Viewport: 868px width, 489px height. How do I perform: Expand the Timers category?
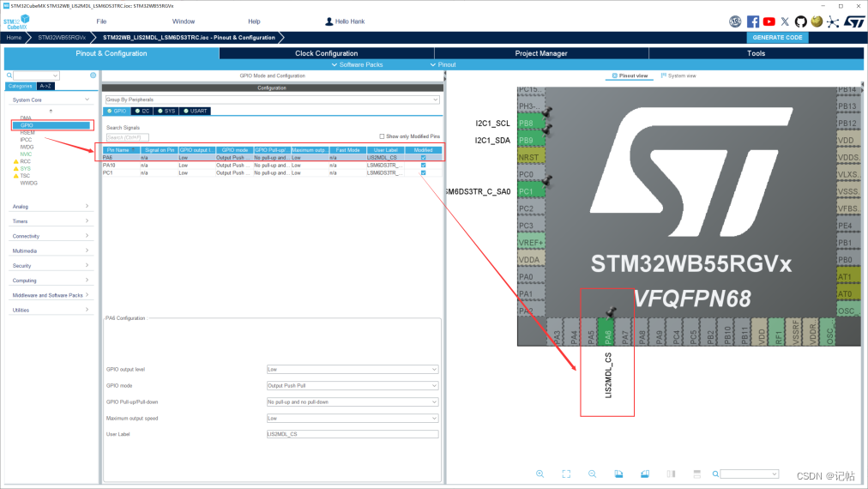point(51,221)
